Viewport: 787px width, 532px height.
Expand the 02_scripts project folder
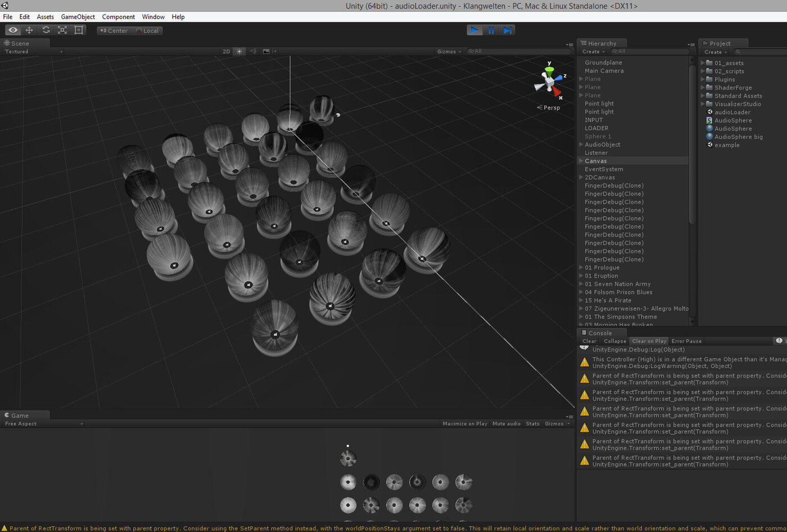[703, 71]
